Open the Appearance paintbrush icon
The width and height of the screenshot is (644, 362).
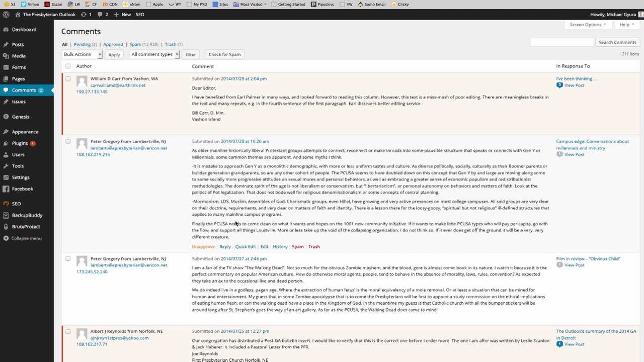point(6,132)
